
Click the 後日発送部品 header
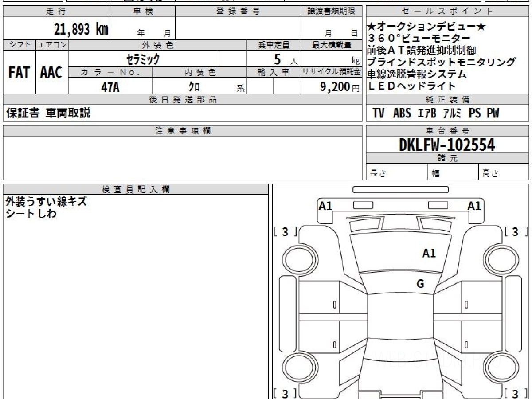(183, 100)
